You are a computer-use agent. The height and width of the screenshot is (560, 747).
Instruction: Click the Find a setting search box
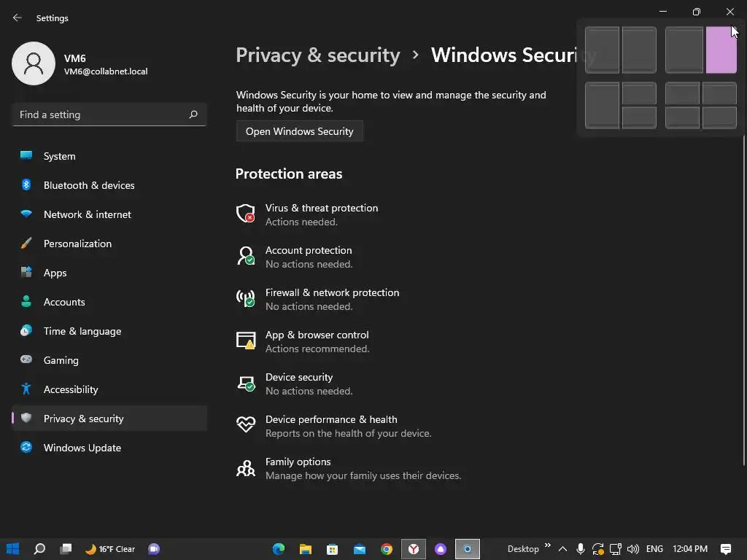click(x=109, y=114)
